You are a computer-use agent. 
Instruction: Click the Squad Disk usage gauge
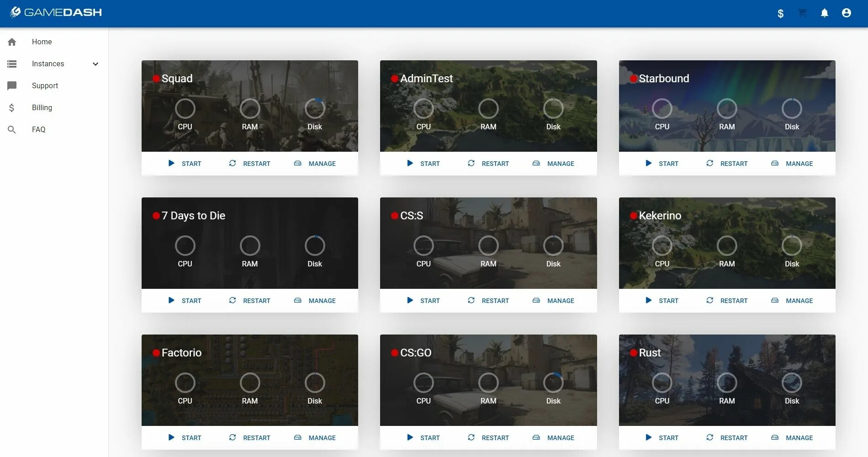315,109
